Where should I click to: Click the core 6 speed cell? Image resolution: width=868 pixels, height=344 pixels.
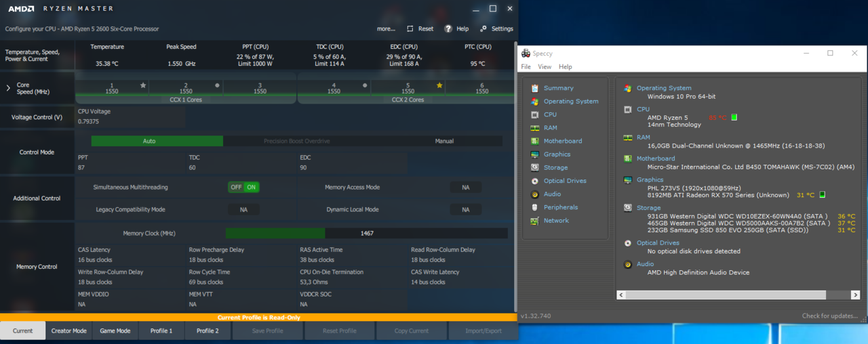[482, 89]
